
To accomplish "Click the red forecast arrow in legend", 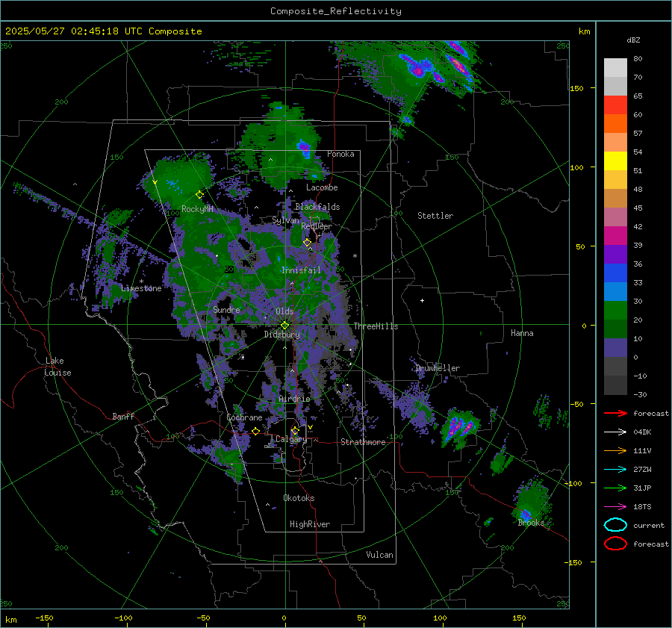I will pyautogui.click(x=615, y=413).
